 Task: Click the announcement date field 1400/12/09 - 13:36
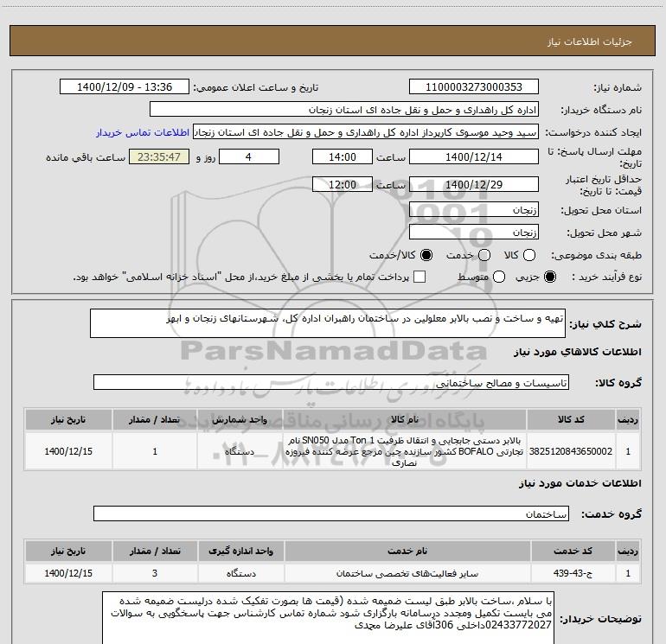coord(125,87)
